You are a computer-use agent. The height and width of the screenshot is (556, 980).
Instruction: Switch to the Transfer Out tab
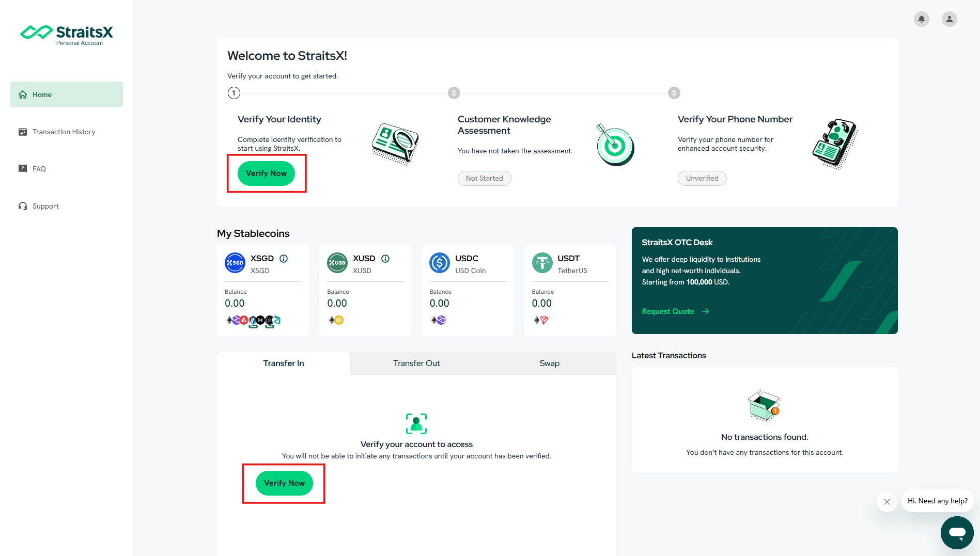point(416,363)
